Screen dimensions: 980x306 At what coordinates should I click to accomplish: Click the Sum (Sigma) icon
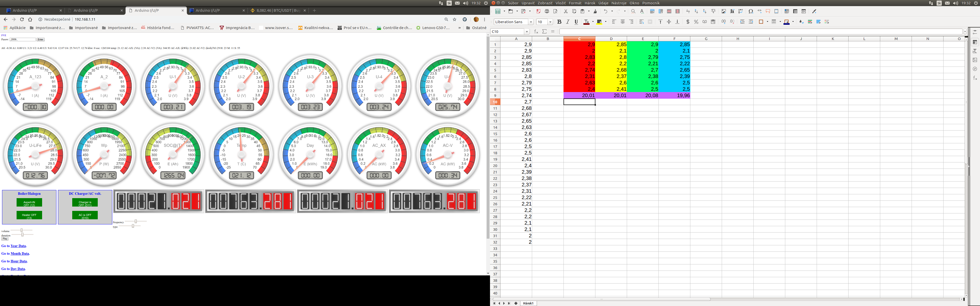[544, 32]
